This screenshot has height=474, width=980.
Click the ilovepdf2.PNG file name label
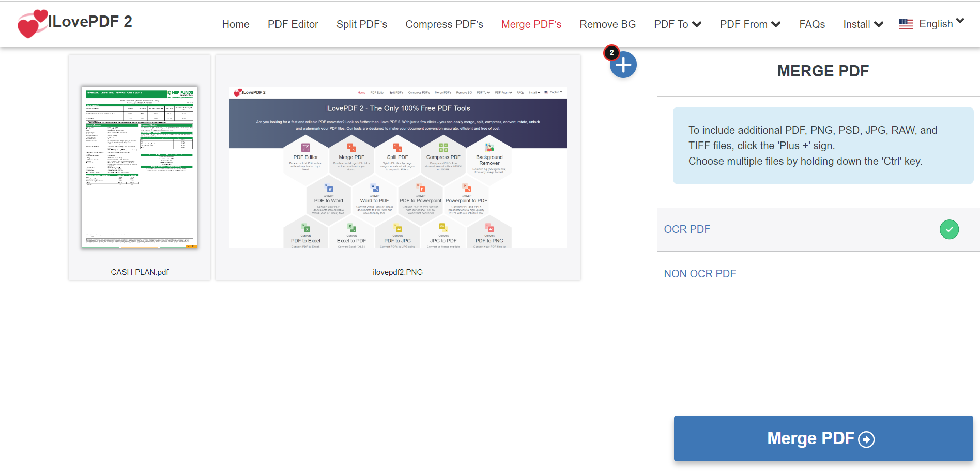(398, 272)
